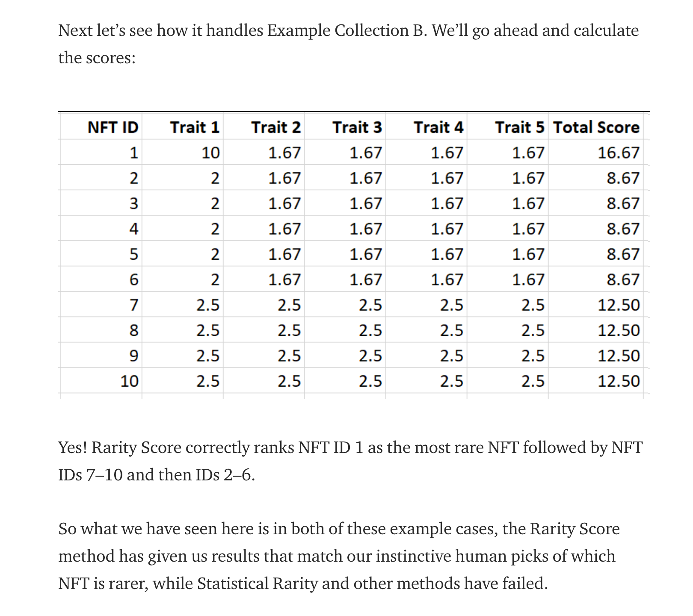This screenshot has width=693, height=616.
Task: Click the Trait 2 cell for NFT 8
Action: (289, 331)
